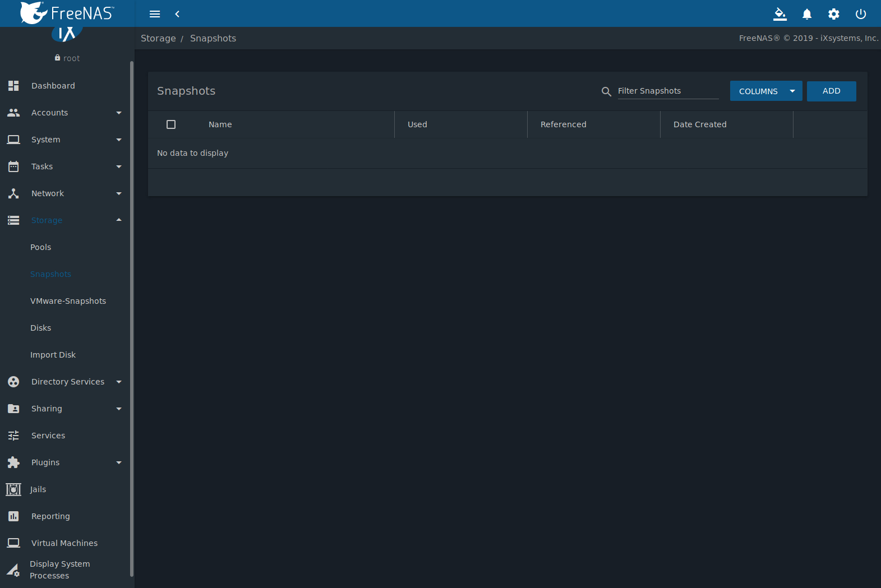This screenshot has width=881, height=588.
Task: Open Import Disk page
Action: [x=53, y=355]
